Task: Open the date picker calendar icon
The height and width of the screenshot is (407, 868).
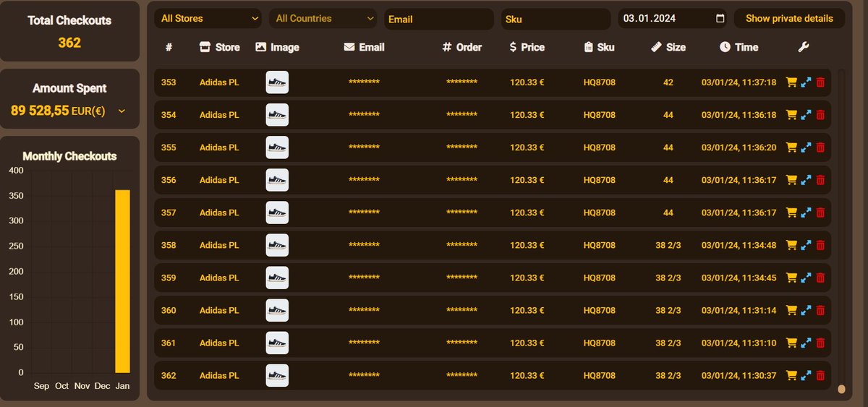Action: coord(720,19)
